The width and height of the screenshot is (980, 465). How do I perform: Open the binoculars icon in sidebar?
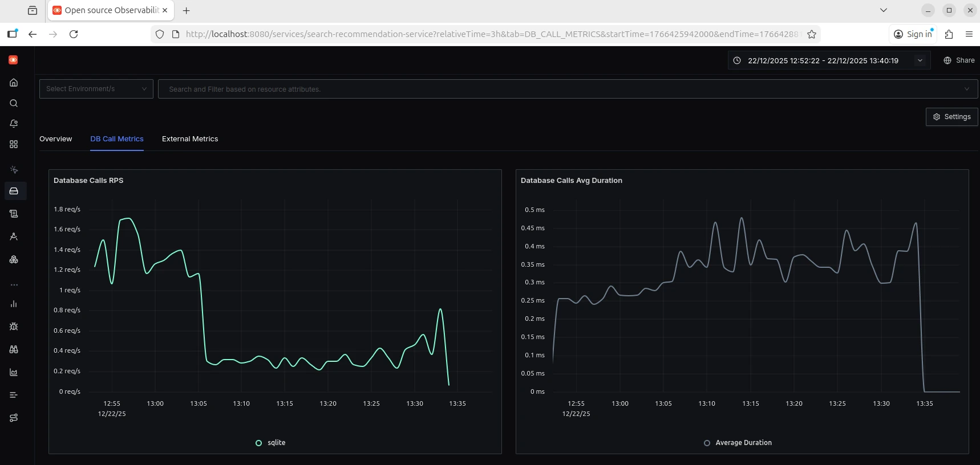coord(14,349)
